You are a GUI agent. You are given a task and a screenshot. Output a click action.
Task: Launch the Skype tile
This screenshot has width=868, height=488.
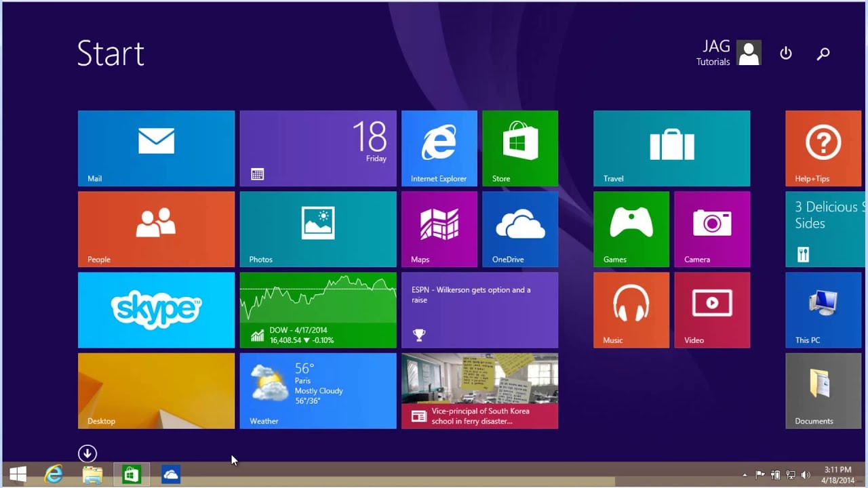[156, 310]
